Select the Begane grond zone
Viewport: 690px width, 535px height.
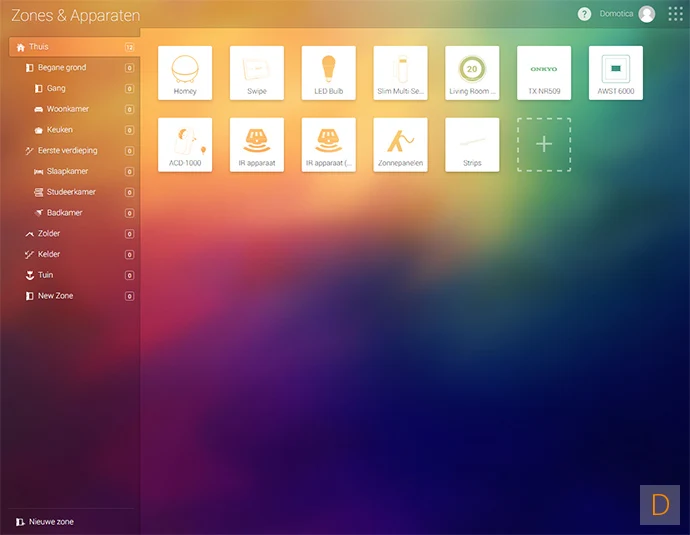[74, 67]
